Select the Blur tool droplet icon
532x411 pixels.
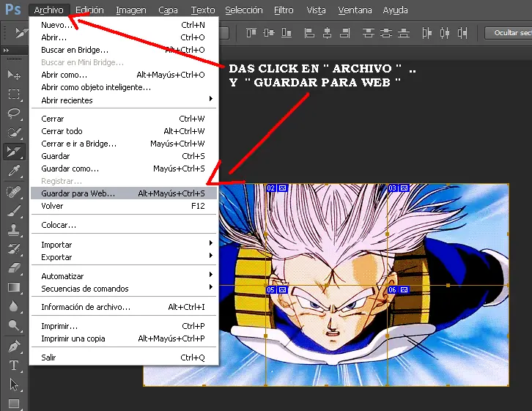14,306
